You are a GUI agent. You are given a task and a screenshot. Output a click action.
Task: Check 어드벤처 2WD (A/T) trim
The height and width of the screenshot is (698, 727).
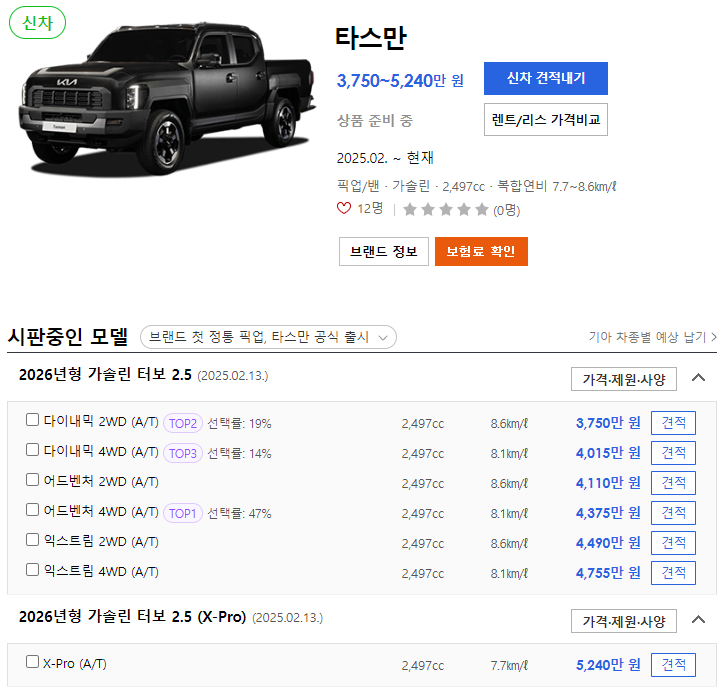click(x=32, y=480)
